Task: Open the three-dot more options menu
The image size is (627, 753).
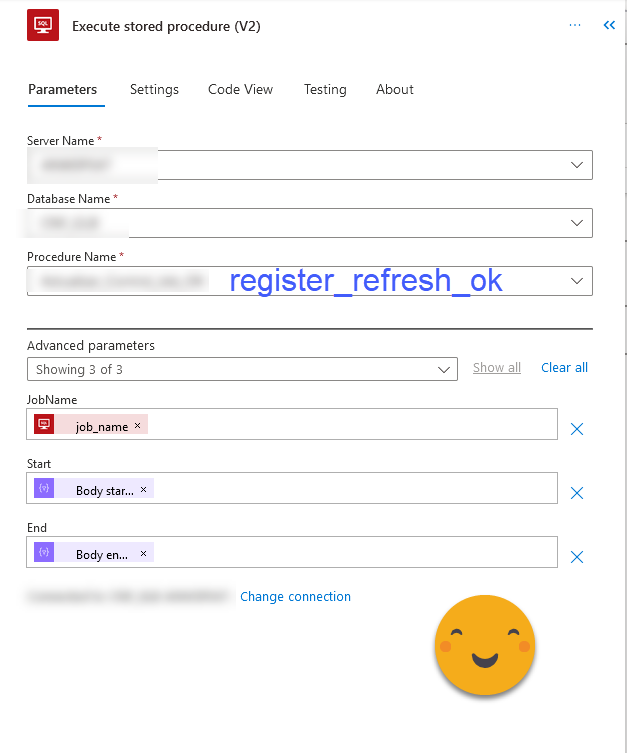Action: [x=575, y=25]
